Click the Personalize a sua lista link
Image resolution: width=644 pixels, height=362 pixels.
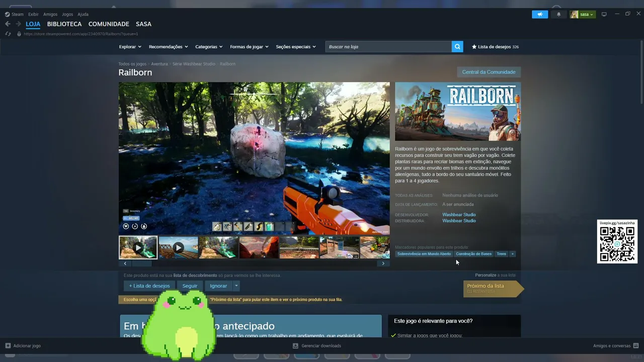click(x=495, y=275)
